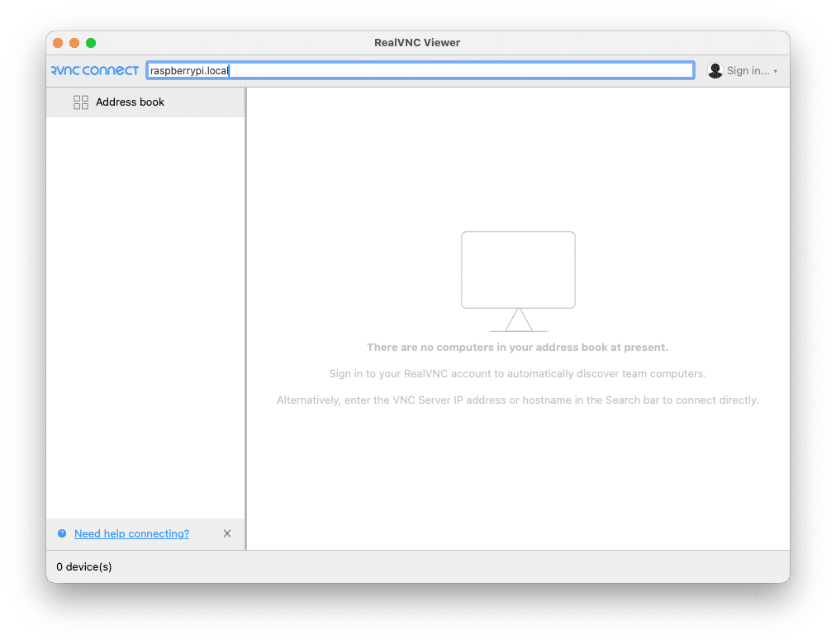836x644 pixels.
Task: Click the user avatar icon beside Sign in
Action: click(715, 70)
